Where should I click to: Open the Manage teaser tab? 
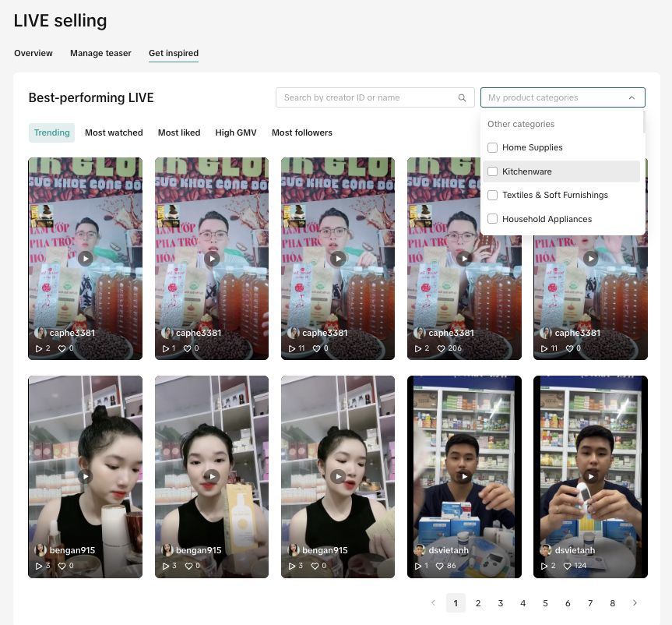tap(100, 53)
